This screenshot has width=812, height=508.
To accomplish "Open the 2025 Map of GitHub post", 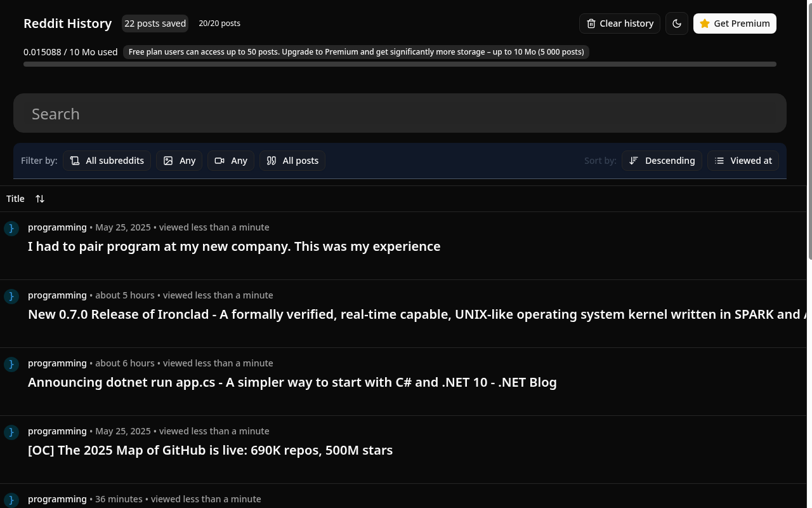I will 210,450.
